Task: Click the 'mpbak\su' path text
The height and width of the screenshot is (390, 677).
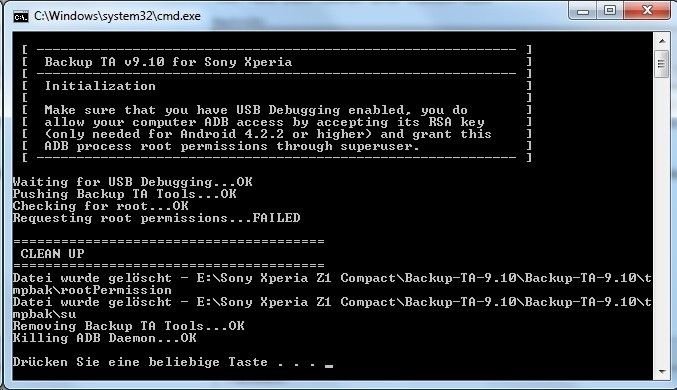Action: pos(44,314)
